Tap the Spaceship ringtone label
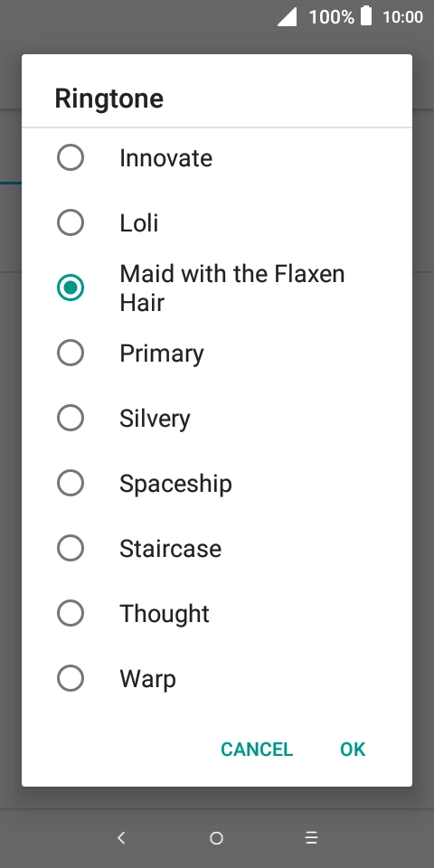 click(175, 484)
